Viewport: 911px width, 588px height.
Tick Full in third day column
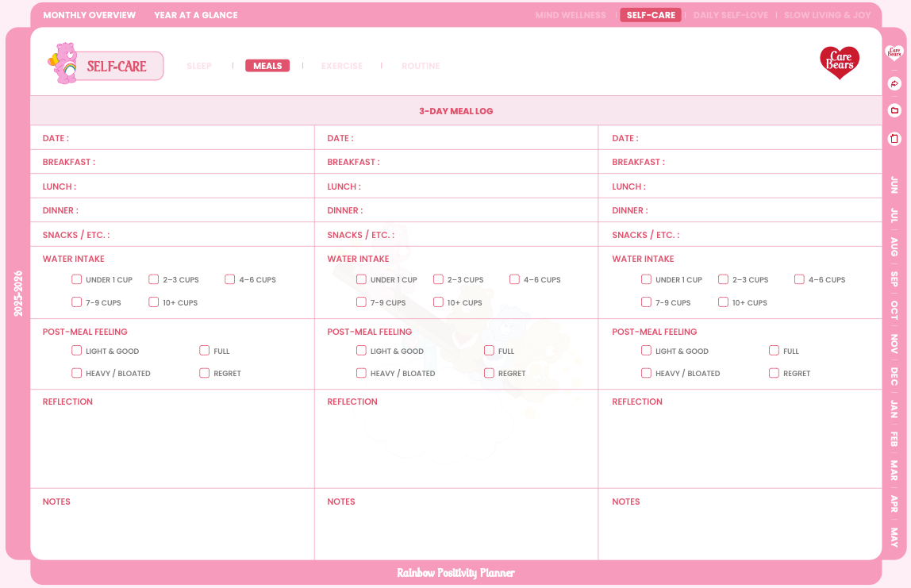pyautogui.click(x=774, y=351)
